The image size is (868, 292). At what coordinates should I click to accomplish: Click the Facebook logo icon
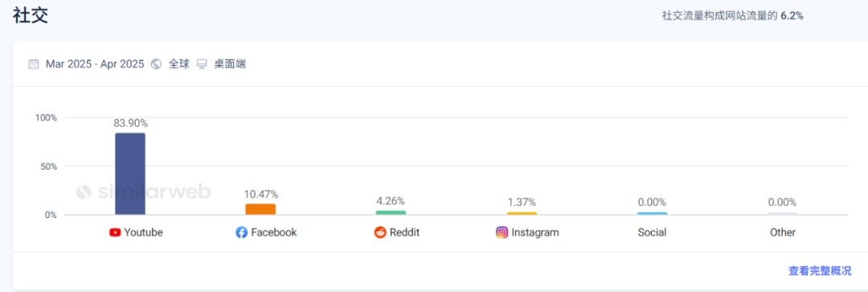pos(241,232)
